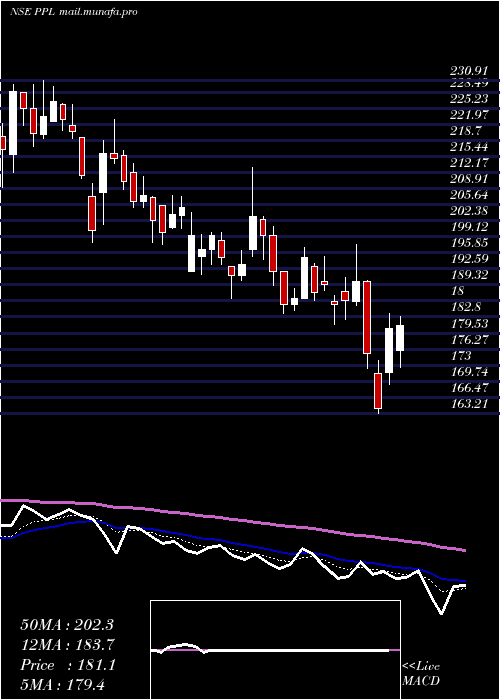Click the 166.47 price label
Image resolution: width=500 pixels, height=700 pixels.
(469, 388)
